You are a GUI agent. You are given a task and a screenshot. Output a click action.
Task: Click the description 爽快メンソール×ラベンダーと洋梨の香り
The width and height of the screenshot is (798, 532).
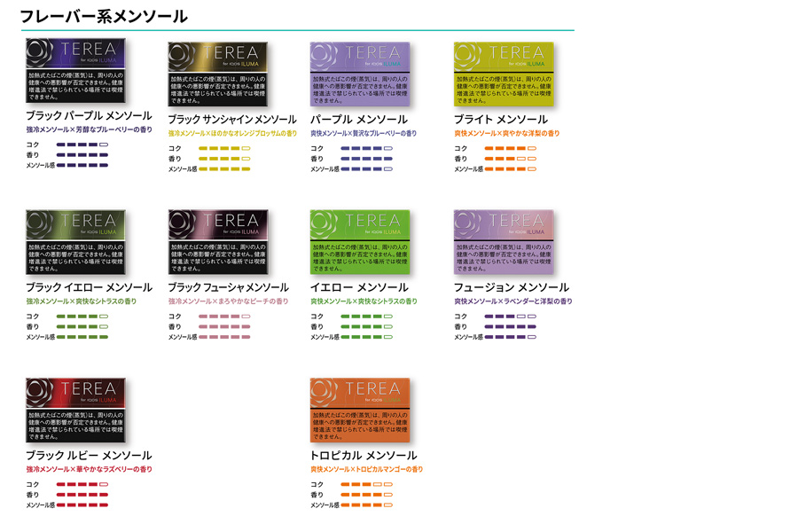pyautogui.click(x=513, y=301)
